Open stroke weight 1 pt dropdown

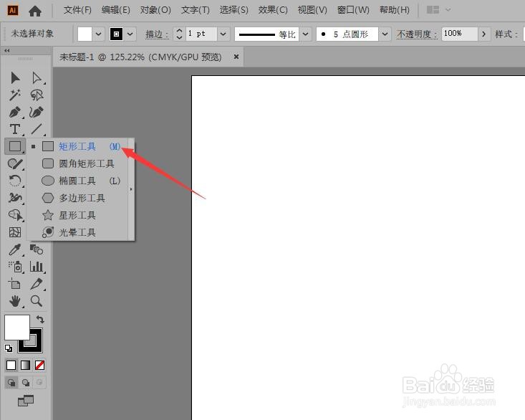point(223,34)
